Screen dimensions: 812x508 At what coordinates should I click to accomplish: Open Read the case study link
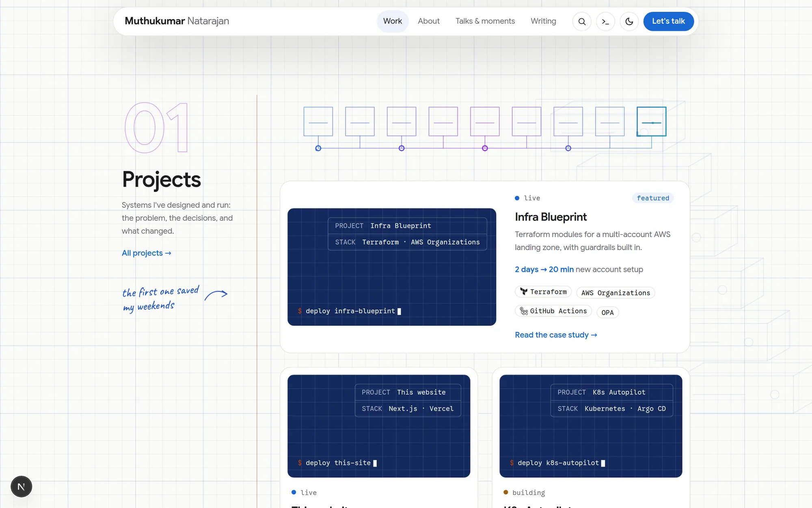pos(556,335)
